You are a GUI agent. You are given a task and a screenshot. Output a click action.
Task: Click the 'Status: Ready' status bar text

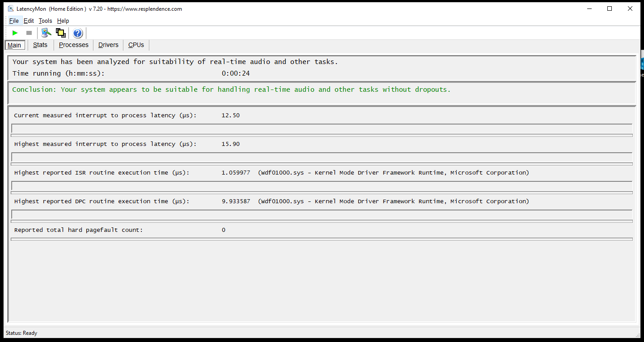pyautogui.click(x=21, y=333)
